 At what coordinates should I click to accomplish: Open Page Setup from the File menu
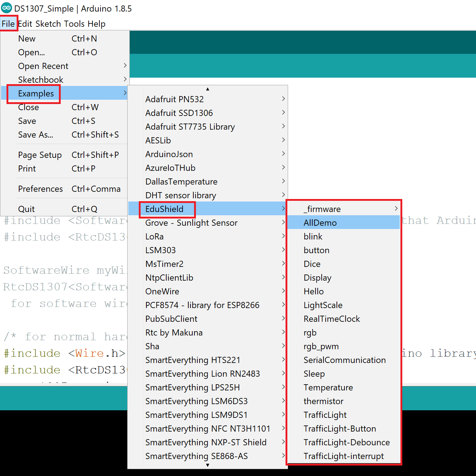point(64,155)
